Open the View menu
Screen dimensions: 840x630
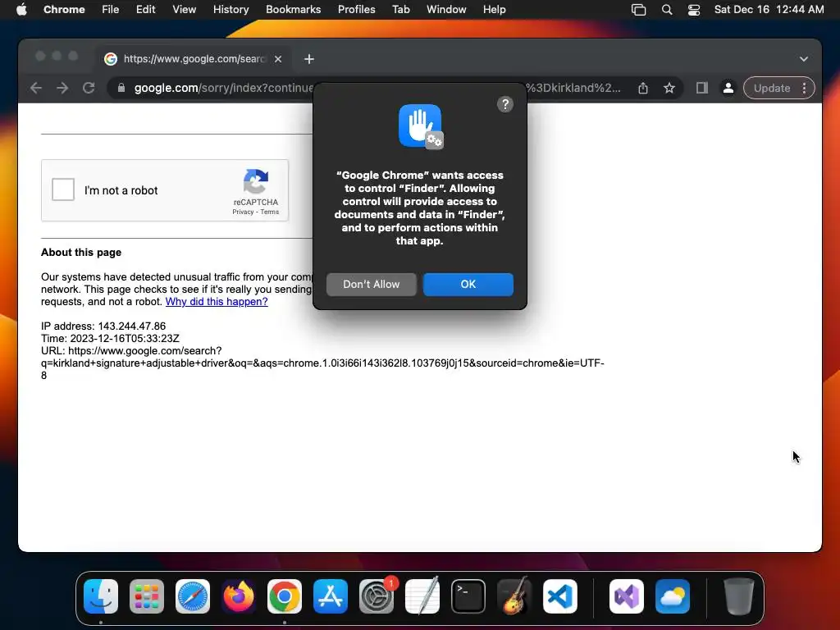coord(184,9)
